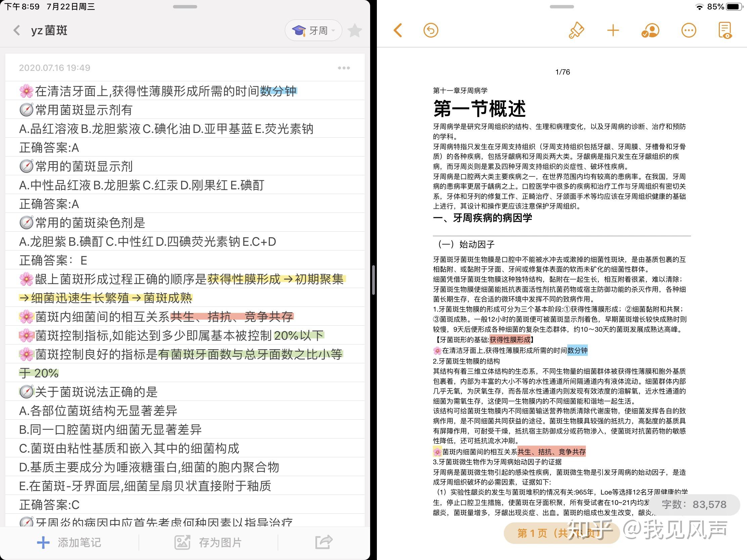Open the format paintbrush tool

click(x=576, y=30)
